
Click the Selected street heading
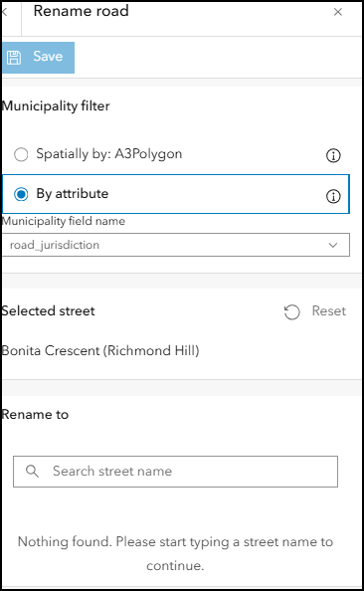tap(48, 311)
